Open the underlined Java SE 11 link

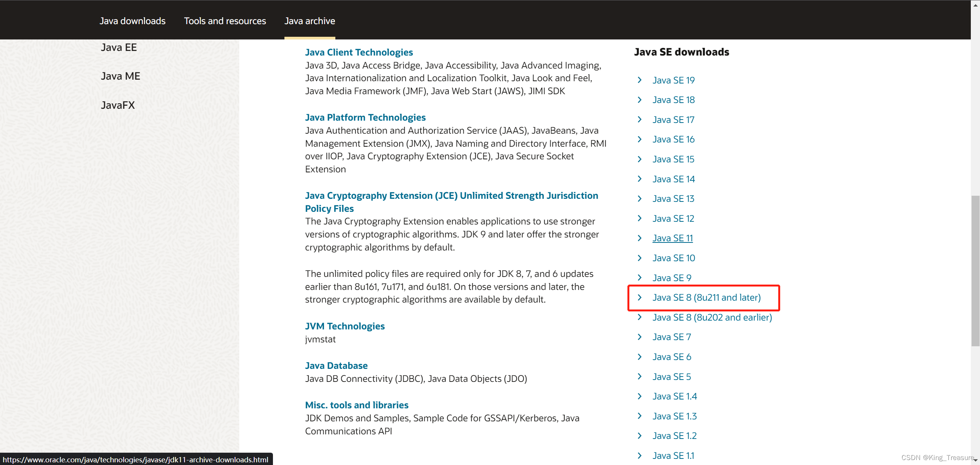[673, 238]
